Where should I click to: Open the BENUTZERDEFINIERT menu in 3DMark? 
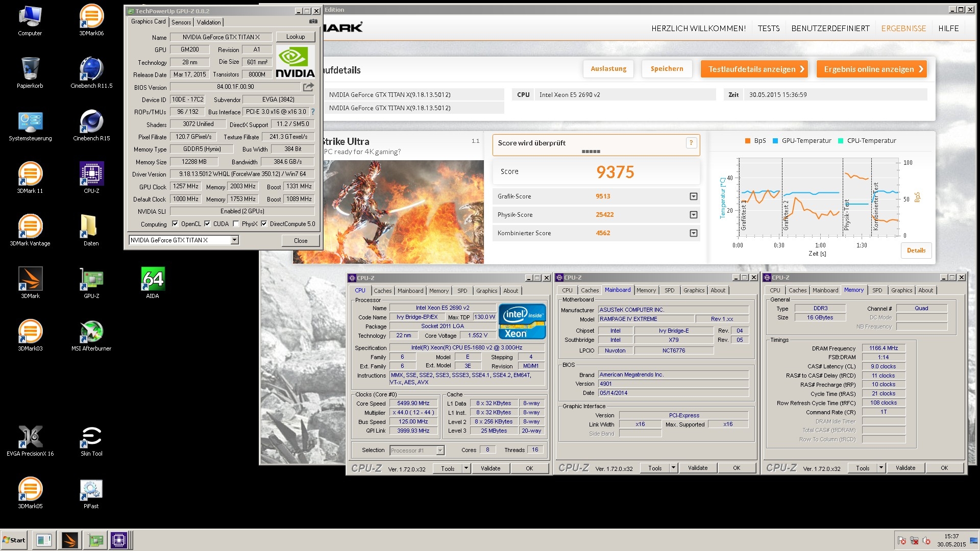[830, 28]
